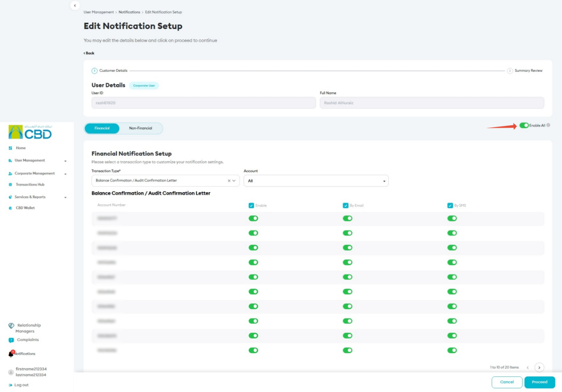Click the Proceed button
The width and height of the screenshot is (562, 392).
pos(540,382)
